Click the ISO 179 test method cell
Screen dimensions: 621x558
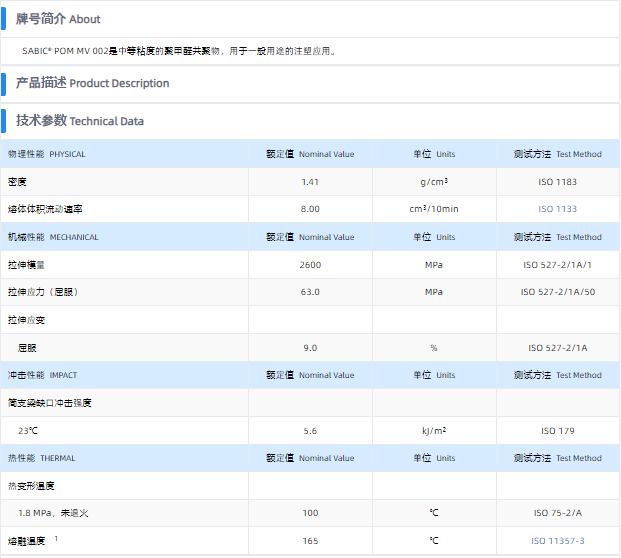(557, 431)
